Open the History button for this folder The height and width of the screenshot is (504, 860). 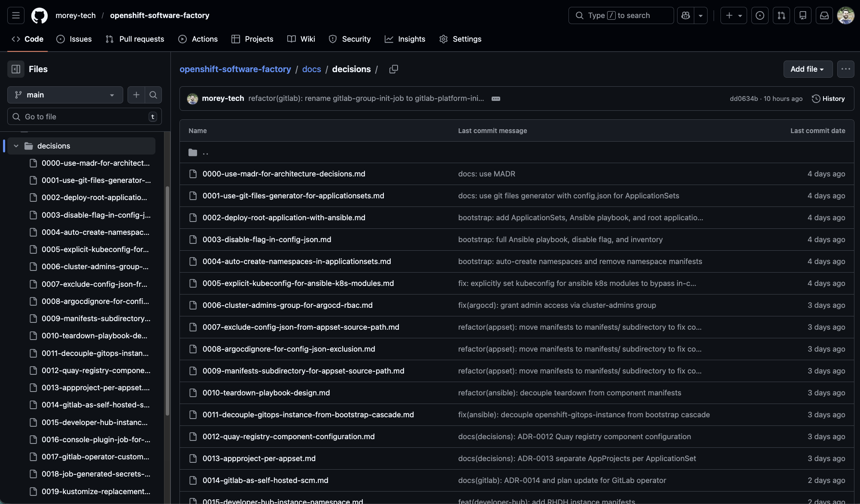coord(828,98)
